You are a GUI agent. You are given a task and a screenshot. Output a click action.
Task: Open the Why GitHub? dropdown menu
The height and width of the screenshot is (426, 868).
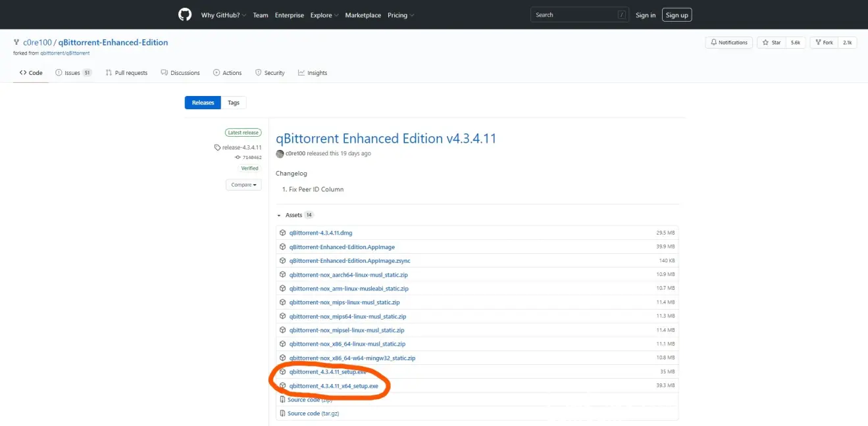(x=224, y=15)
